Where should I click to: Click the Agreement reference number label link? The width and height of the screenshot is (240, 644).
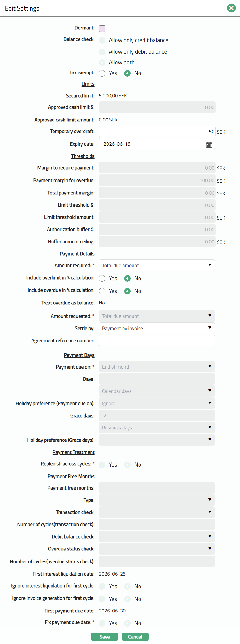63,341
